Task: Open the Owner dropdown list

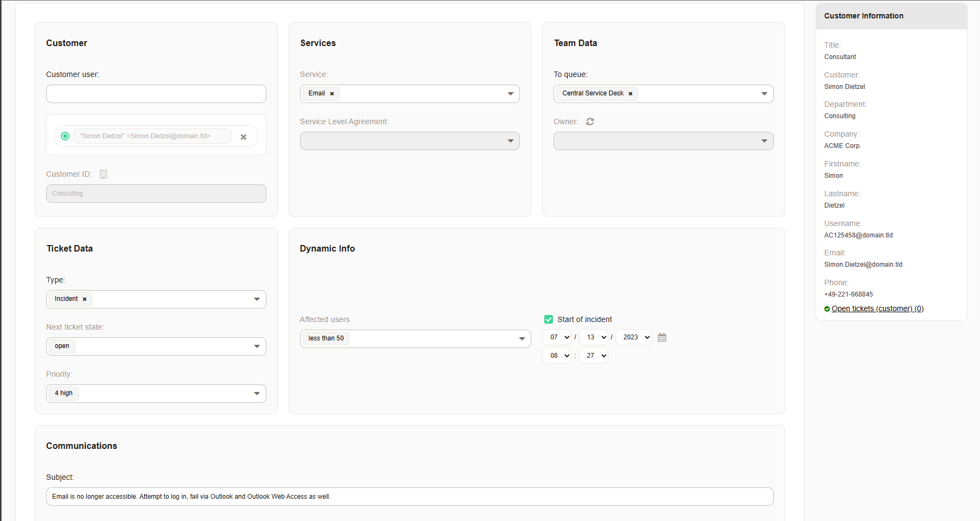Action: click(x=663, y=141)
